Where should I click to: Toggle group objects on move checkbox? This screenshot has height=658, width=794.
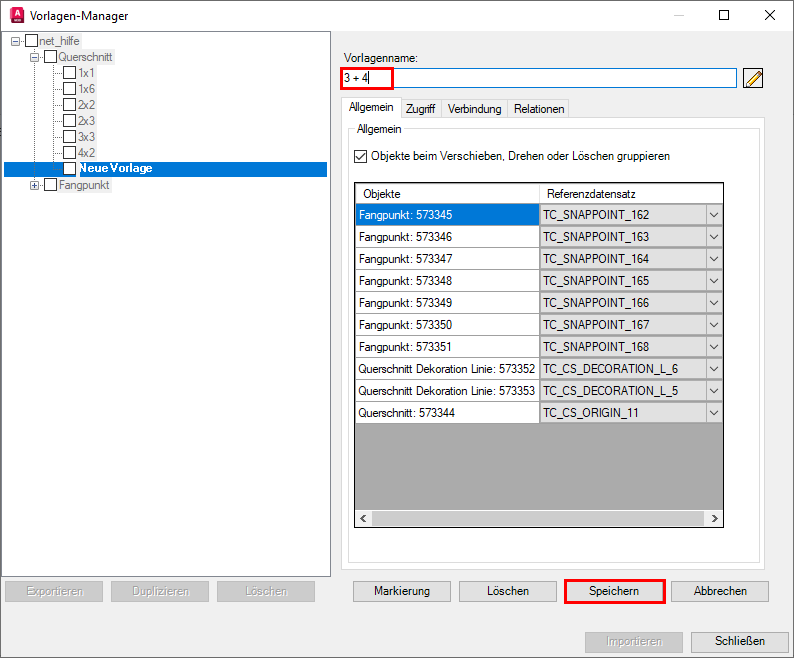[x=361, y=157]
